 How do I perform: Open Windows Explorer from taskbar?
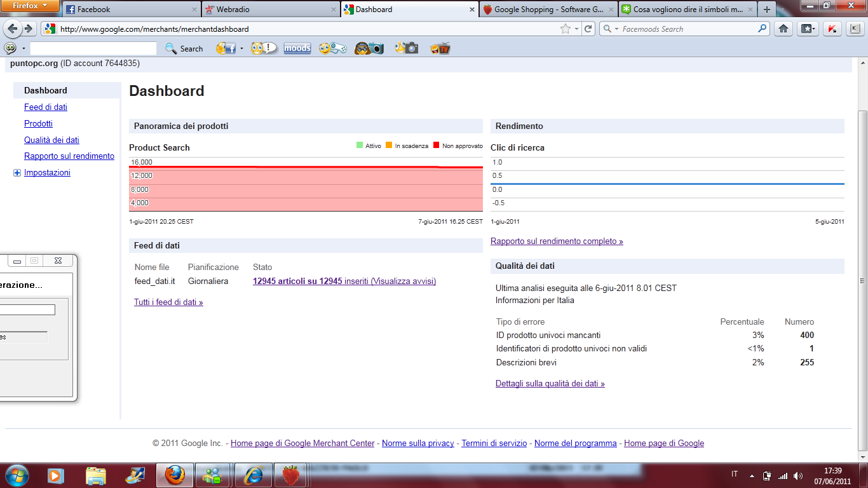[96, 475]
